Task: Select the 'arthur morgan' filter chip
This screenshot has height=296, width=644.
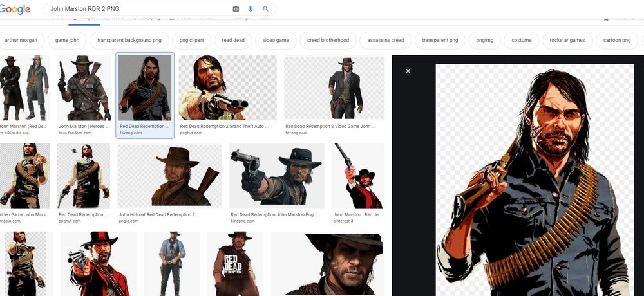Action: coord(21,40)
